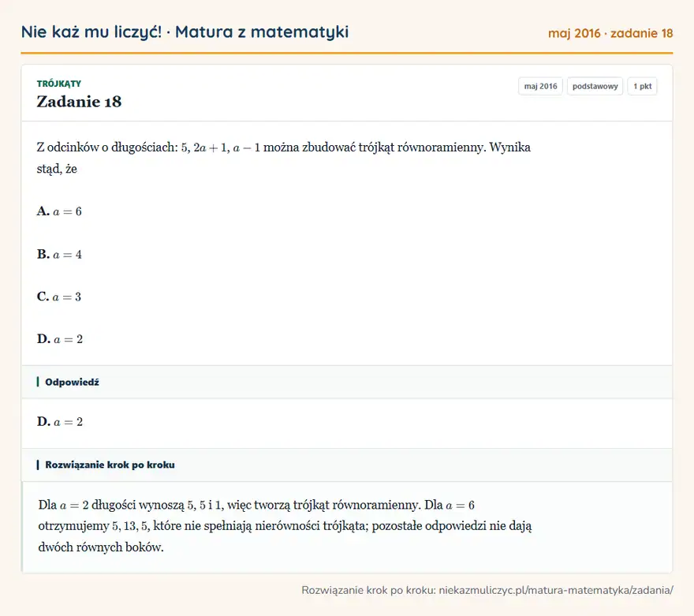Click the 'podstawowy' level badge

(x=595, y=86)
